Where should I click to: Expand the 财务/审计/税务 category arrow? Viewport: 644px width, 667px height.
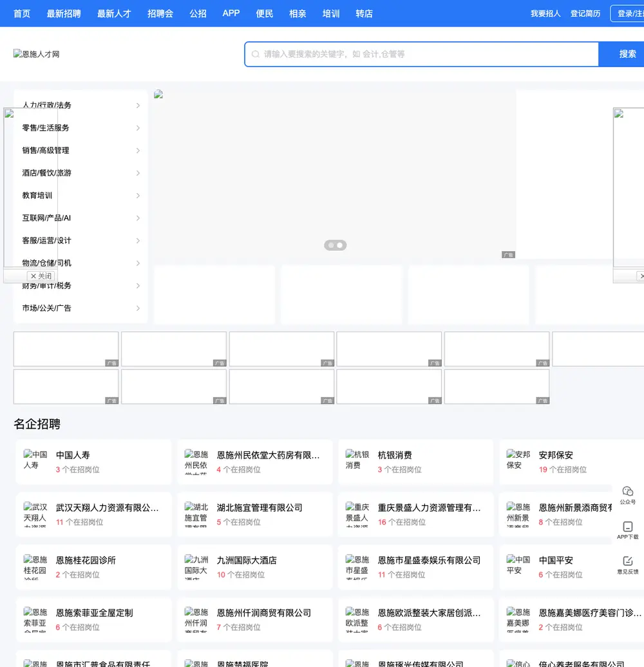point(138,285)
